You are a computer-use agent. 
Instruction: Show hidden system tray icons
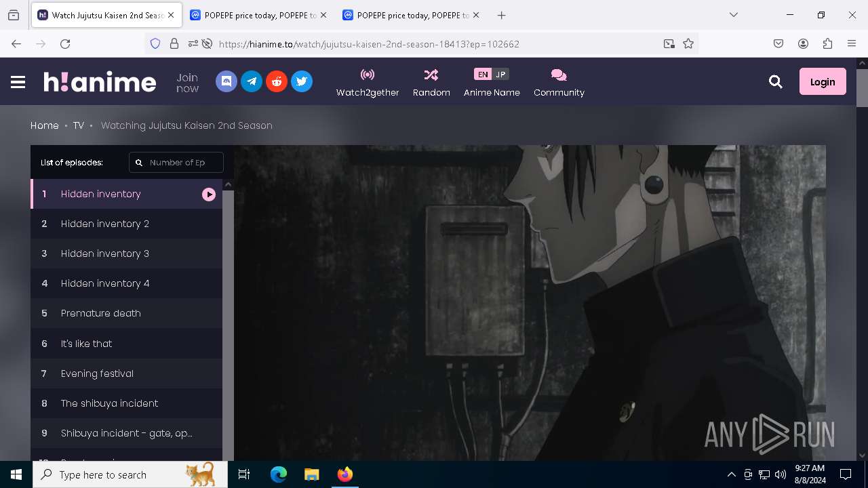(731, 474)
